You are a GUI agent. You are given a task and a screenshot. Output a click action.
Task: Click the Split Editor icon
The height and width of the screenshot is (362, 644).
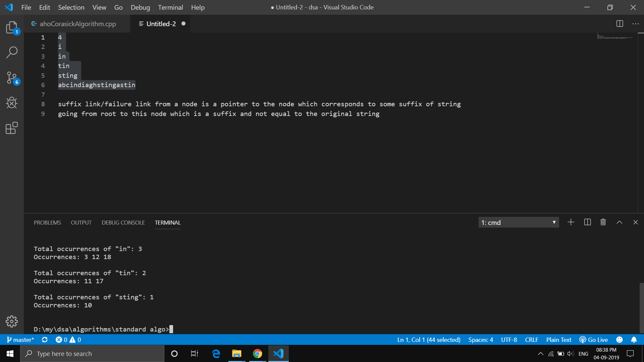pyautogui.click(x=620, y=23)
